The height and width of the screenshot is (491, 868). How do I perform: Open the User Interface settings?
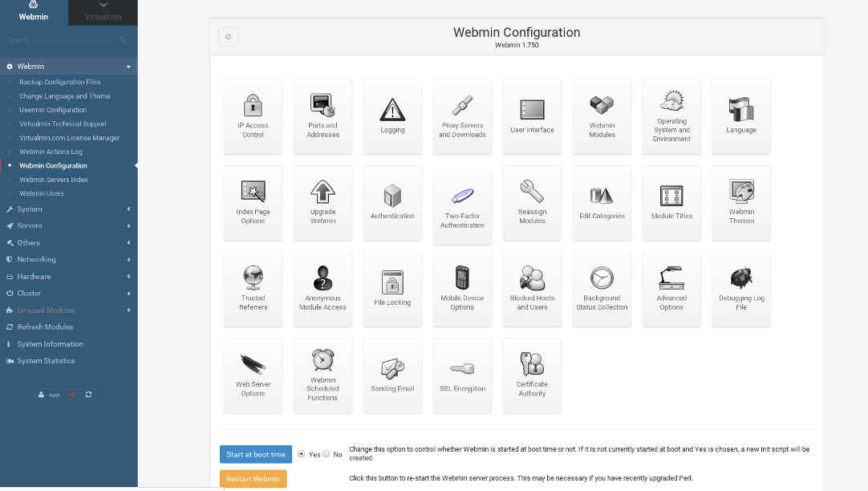532,117
